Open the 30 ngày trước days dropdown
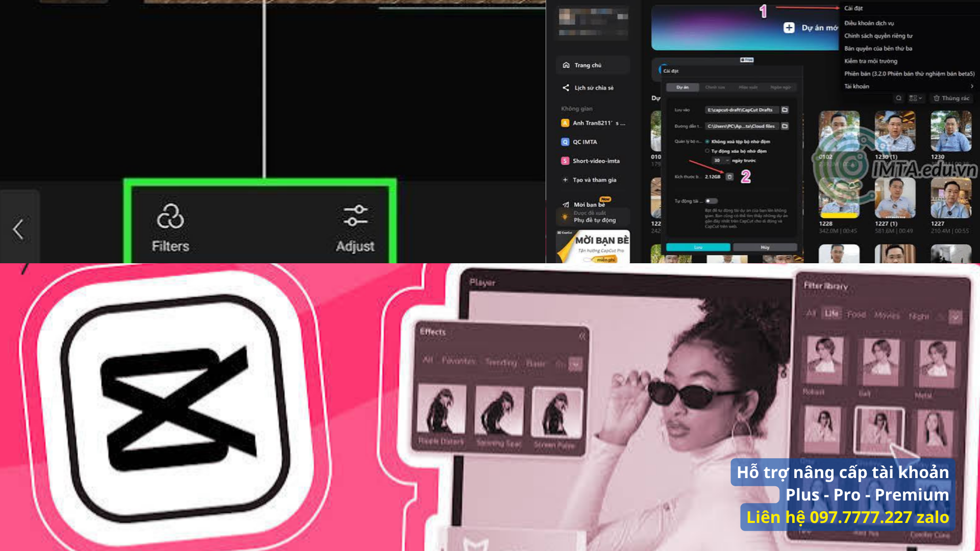Screen dimensions: 980x551 pos(721,160)
